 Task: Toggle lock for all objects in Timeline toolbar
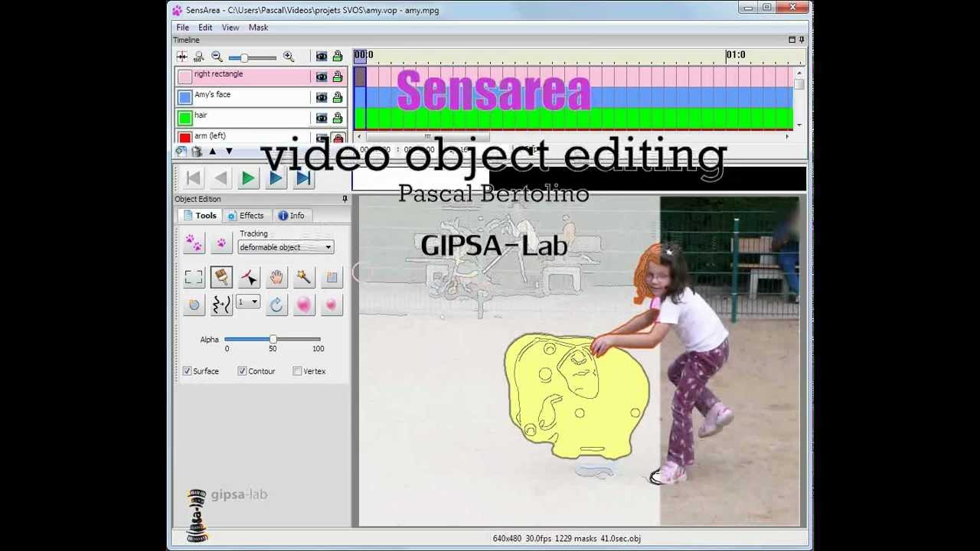click(338, 57)
